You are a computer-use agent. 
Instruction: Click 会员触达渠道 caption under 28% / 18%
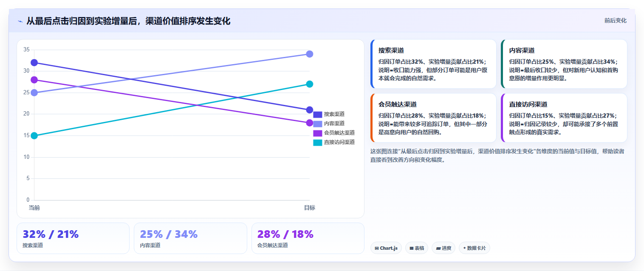pos(273,246)
